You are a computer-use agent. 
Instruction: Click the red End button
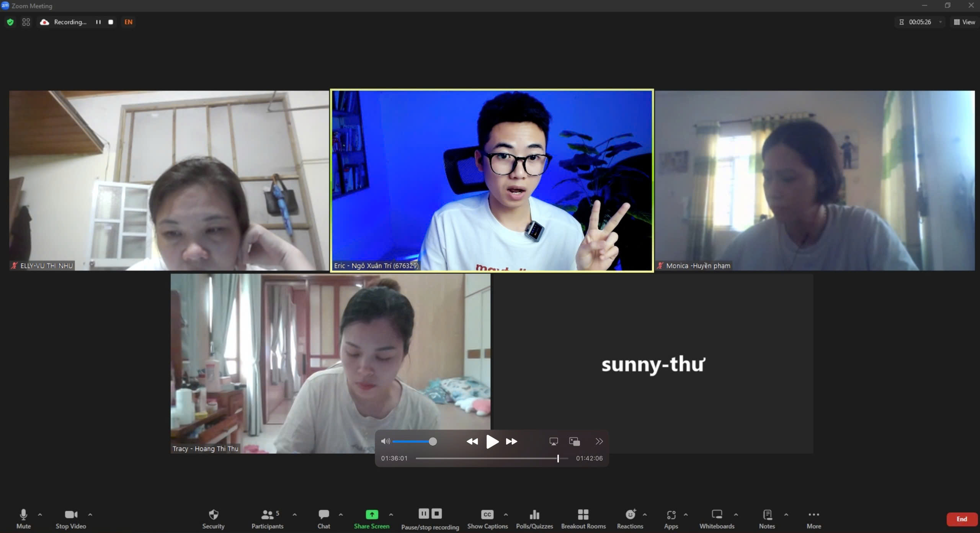point(961,519)
